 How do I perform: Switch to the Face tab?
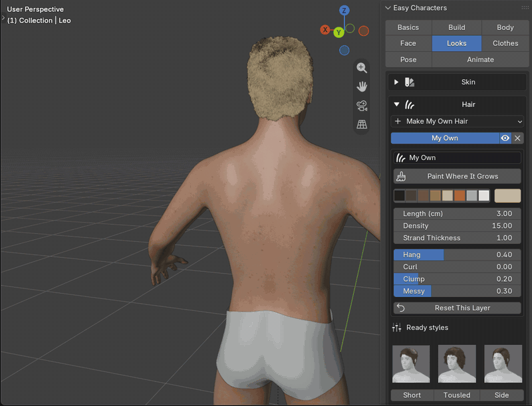408,43
